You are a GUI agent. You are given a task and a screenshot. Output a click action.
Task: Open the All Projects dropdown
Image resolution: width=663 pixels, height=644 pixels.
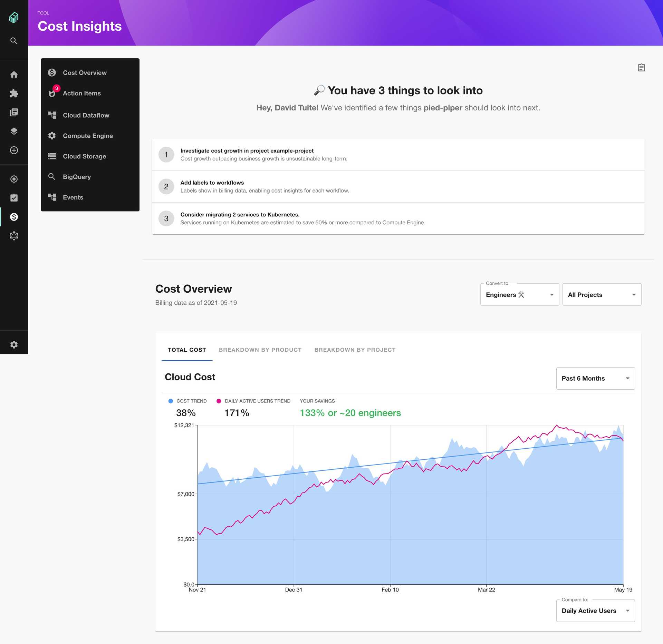point(602,295)
